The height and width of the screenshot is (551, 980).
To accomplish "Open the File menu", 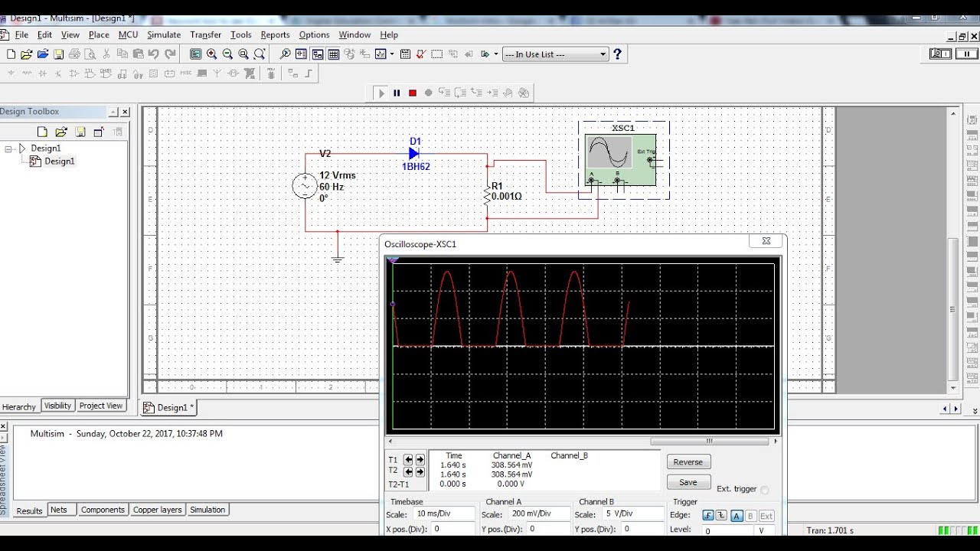I will [x=21, y=34].
